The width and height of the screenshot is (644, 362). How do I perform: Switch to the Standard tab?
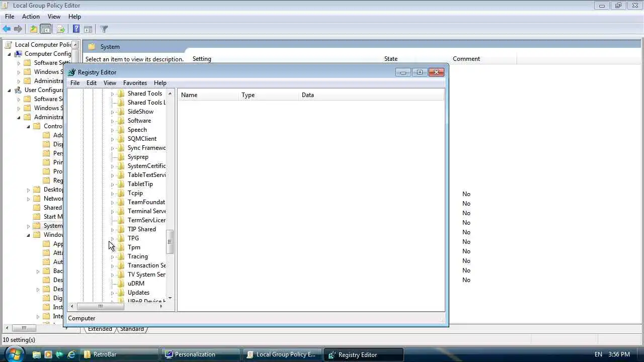(132, 329)
